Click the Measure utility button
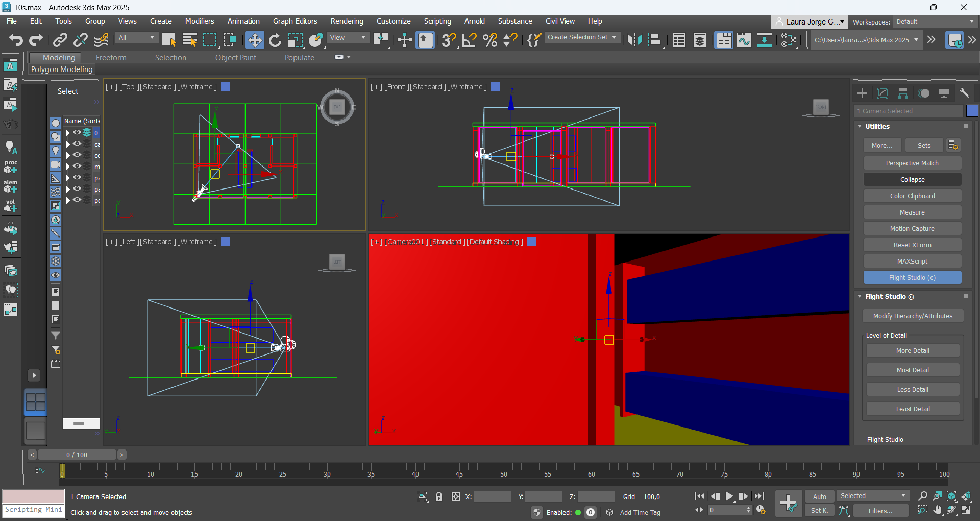Image resolution: width=980 pixels, height=521 pixels. click(x=912, y=212)
